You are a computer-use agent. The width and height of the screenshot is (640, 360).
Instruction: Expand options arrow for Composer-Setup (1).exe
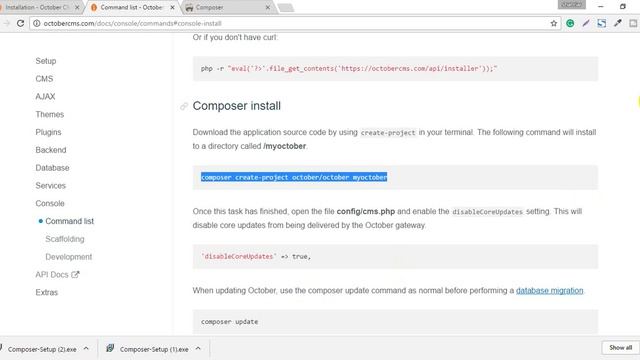click(x=198, y=349)
